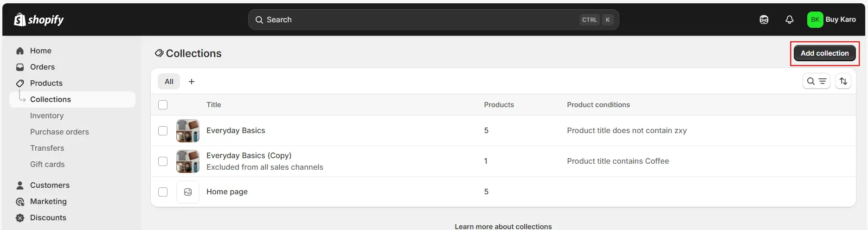Image resolution: width=868 pixels, height=230 pixels.
Task: Click the Add collection button
Action: 824,53
